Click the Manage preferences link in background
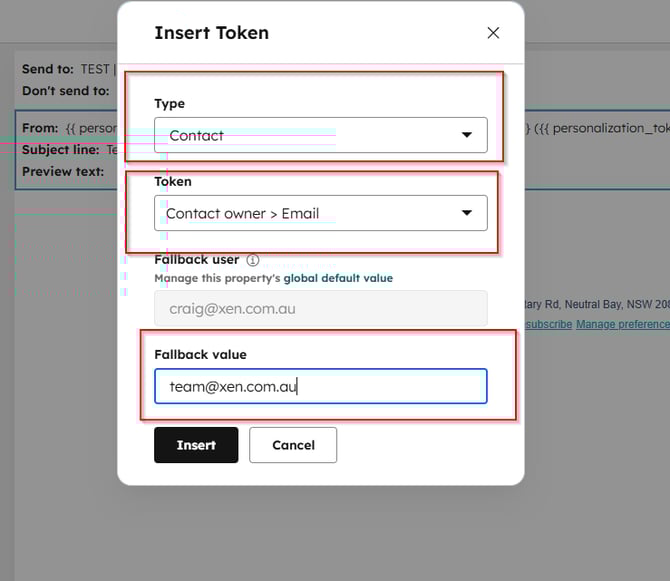 [622, 324]
